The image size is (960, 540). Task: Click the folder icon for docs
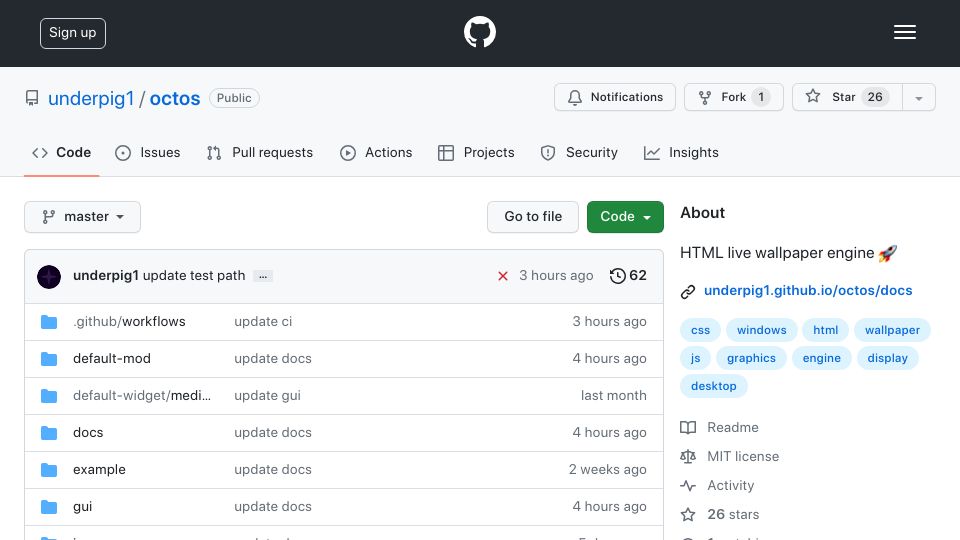click(x=49, y=433)
